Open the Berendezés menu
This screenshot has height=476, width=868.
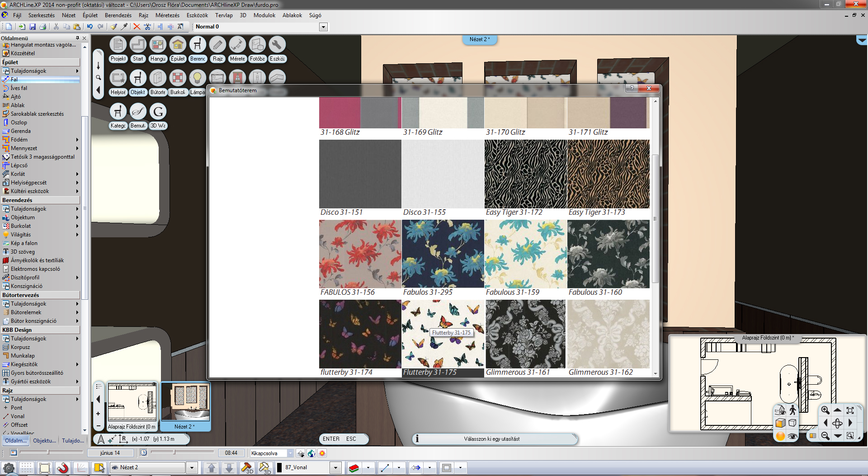click(x=118, y=15)
